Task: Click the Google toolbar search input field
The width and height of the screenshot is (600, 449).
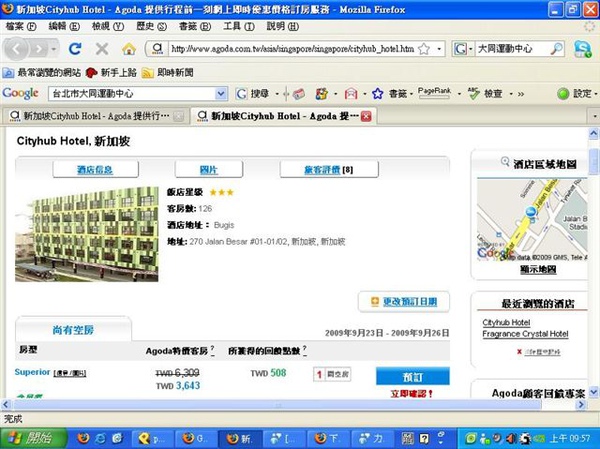Action: 132,94
